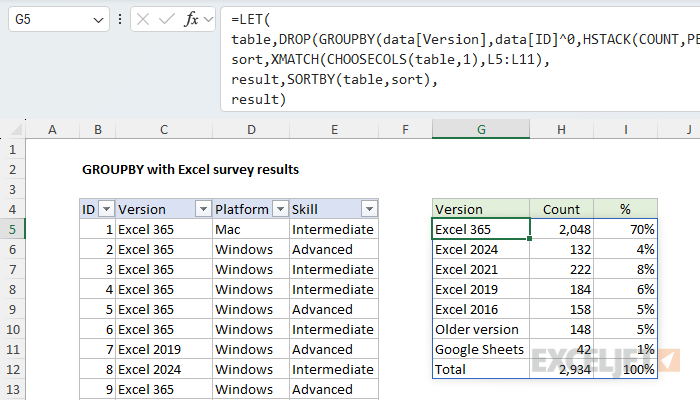Image resolution: width=700 pixels, height=400 pixels.
Task: Click the title 'GROUPBY with Excel survey results'
Action: (x=190, y=170)
